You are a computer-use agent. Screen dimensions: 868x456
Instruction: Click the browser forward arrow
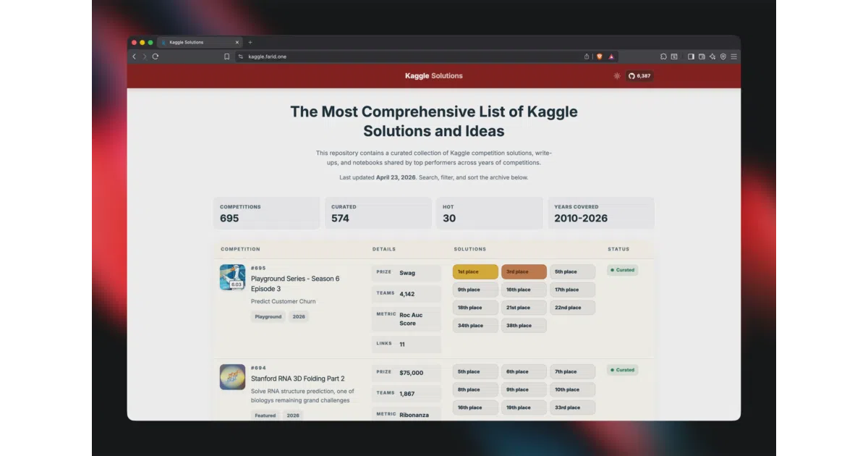[145, 56]
